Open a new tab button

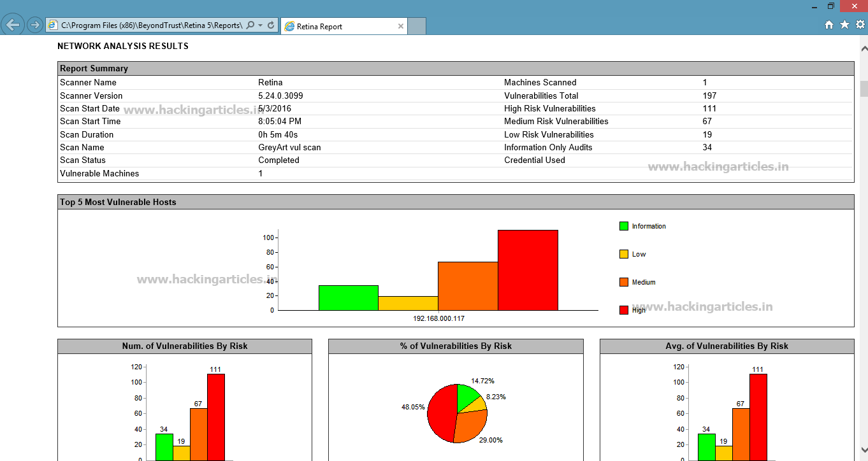pos(417,26)
